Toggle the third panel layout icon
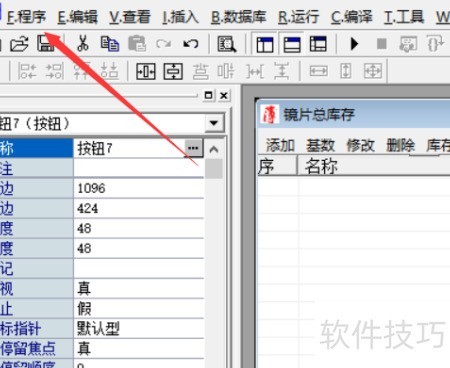This screenshot has width=450, height=368. tap(318, 44)
